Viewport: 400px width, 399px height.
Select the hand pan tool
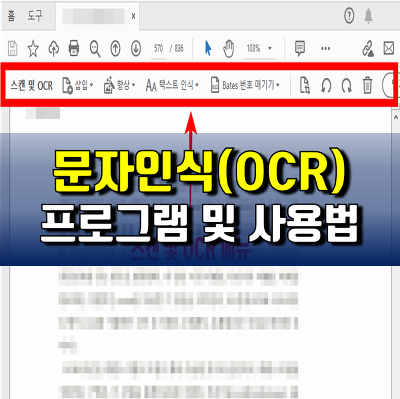click(x=229, y=49)
